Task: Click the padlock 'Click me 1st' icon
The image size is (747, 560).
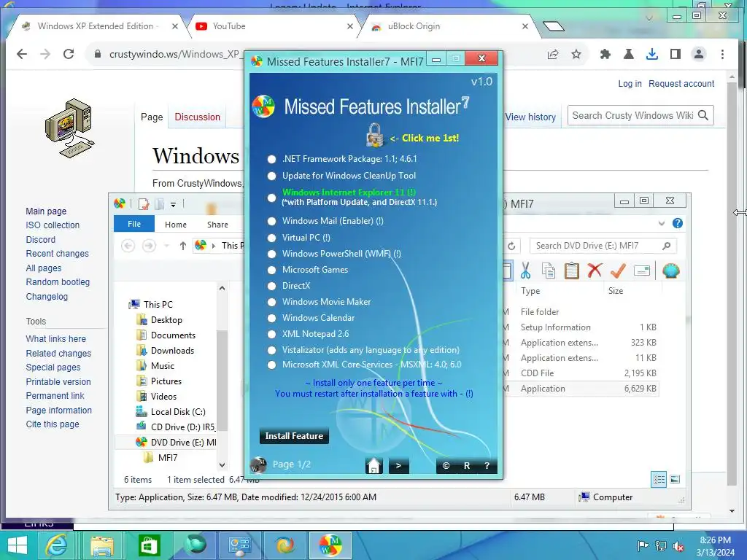Action: pos(374,135)
